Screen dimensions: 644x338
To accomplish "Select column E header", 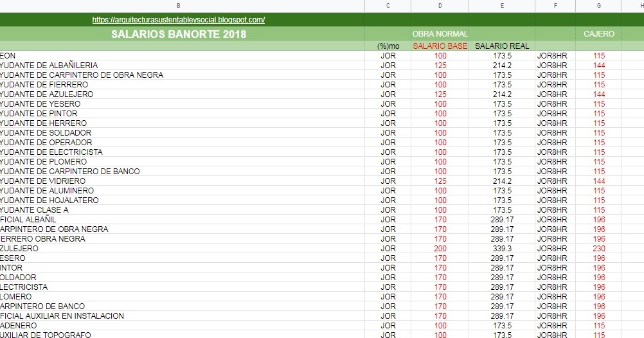I will tap(502, 6).
